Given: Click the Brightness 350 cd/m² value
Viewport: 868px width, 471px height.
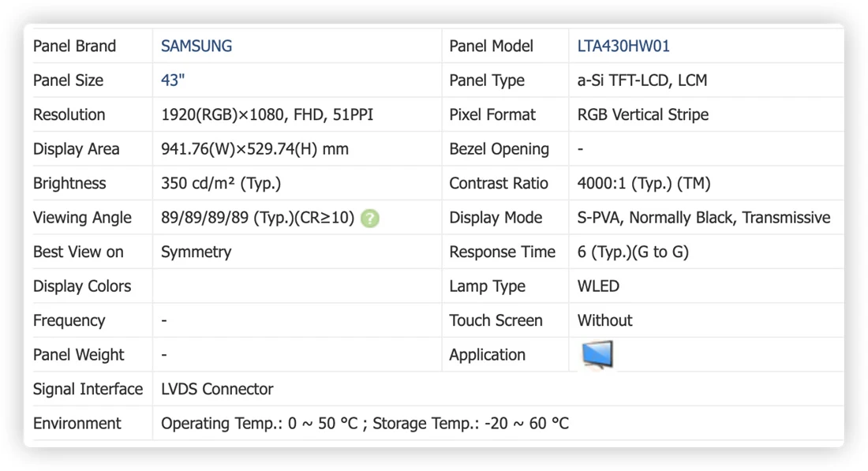Looking at the screenshot, I should tap(221, 183).
